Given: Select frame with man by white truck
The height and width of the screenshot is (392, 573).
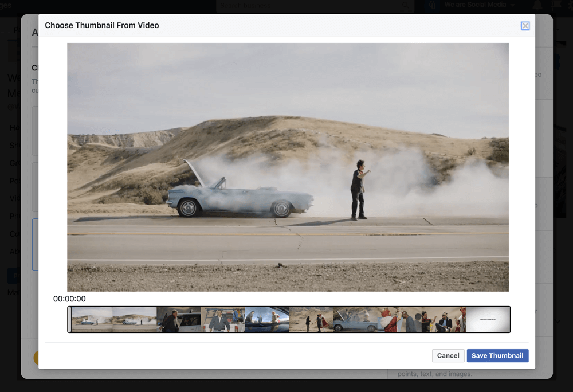Looking at the screenshot, I should [223, 320].
